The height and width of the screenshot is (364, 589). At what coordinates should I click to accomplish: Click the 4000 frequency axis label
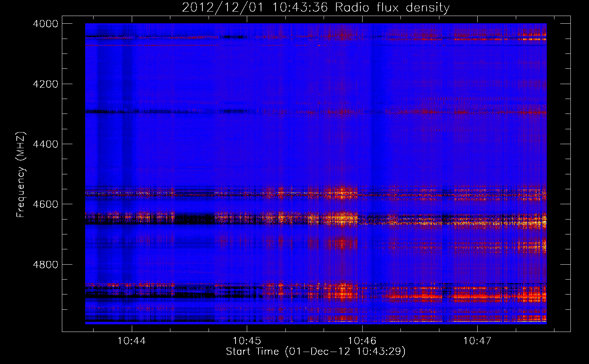point(46,24)
